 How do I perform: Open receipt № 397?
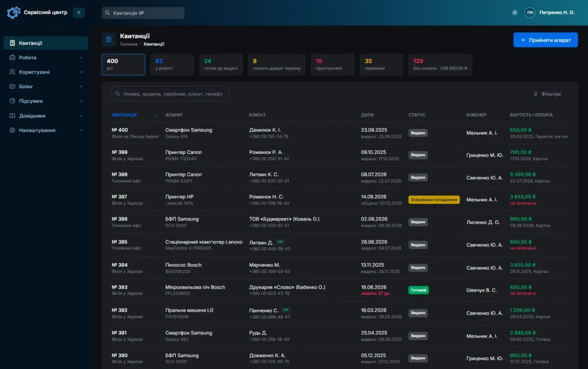tap(120, 197)
